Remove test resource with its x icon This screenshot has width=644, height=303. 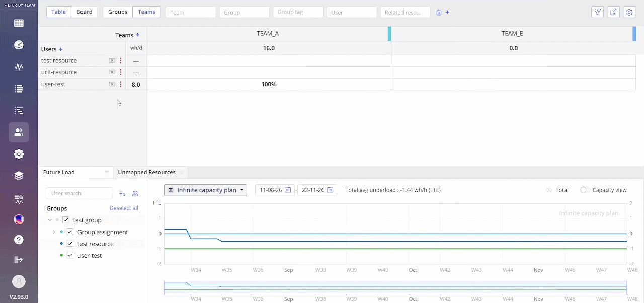(x=112, y=60)
